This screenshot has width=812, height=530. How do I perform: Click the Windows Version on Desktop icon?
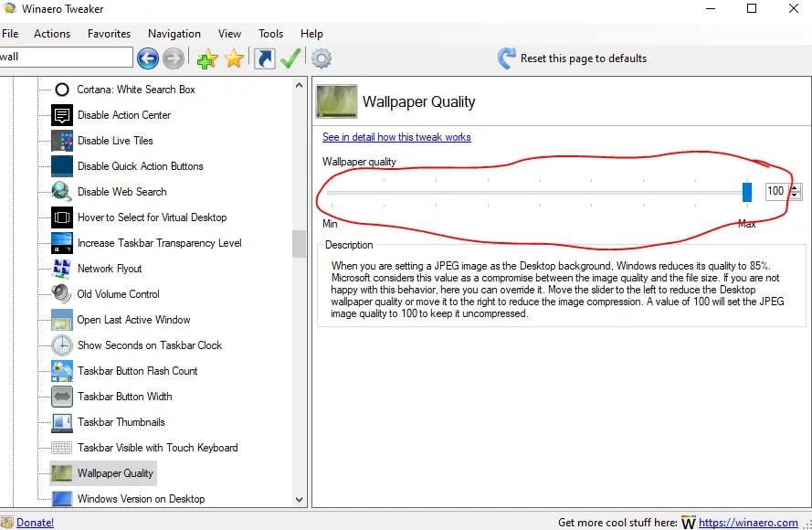tap(62, 498)
